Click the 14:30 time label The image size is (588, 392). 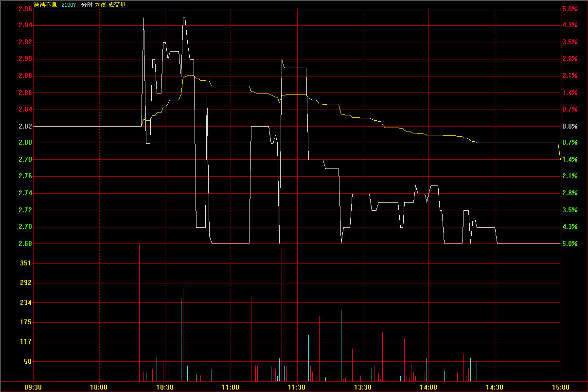tap(495, 388)
